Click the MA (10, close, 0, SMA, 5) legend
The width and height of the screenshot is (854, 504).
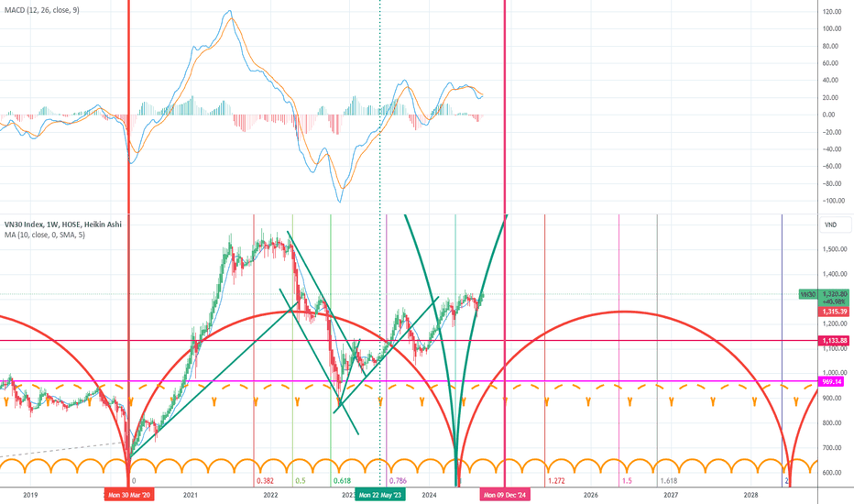45,235
